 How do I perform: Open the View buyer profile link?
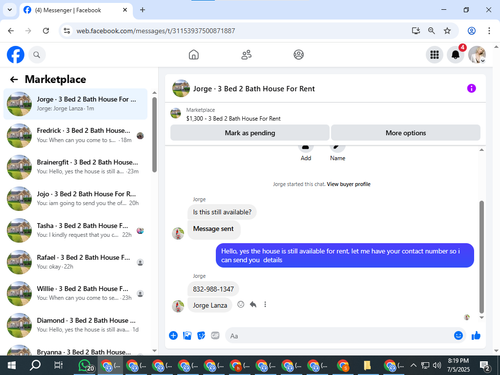pos(348,184)
